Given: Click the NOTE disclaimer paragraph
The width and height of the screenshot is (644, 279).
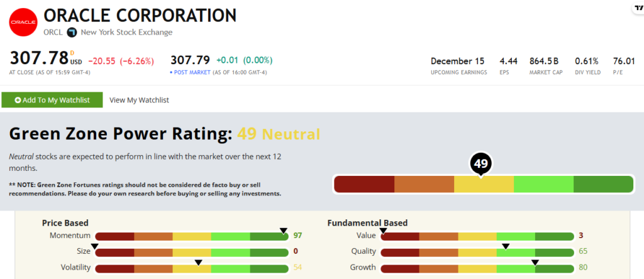Looking at the screenshot, I should point(145,189).
